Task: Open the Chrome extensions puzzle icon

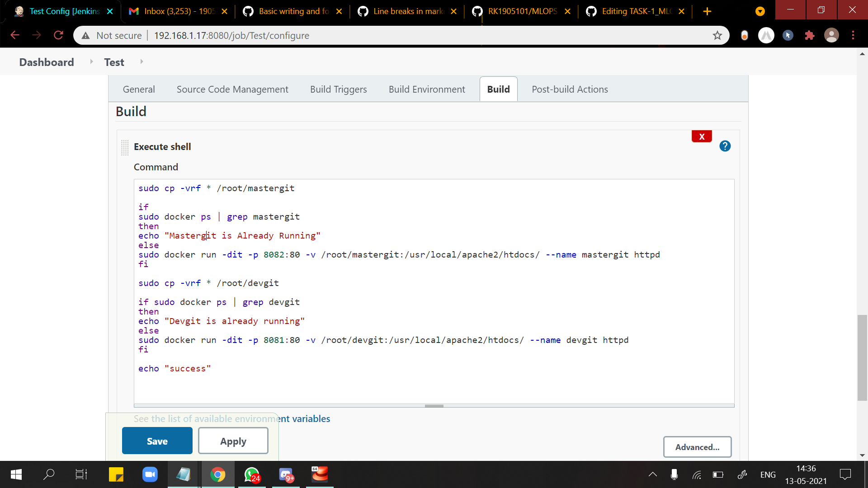Action: pyautogui.click(x=809, y=35)
